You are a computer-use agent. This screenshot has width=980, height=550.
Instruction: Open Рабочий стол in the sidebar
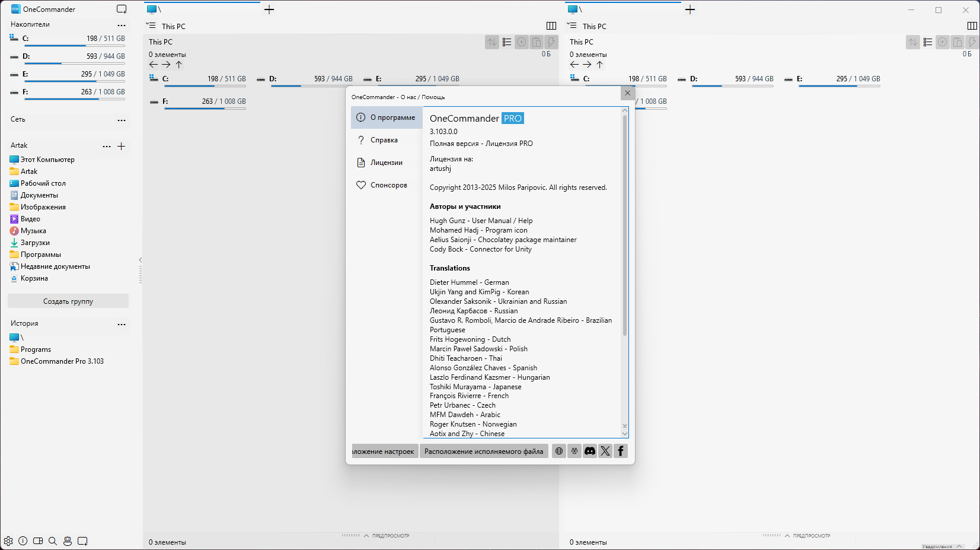pos(43,183)
